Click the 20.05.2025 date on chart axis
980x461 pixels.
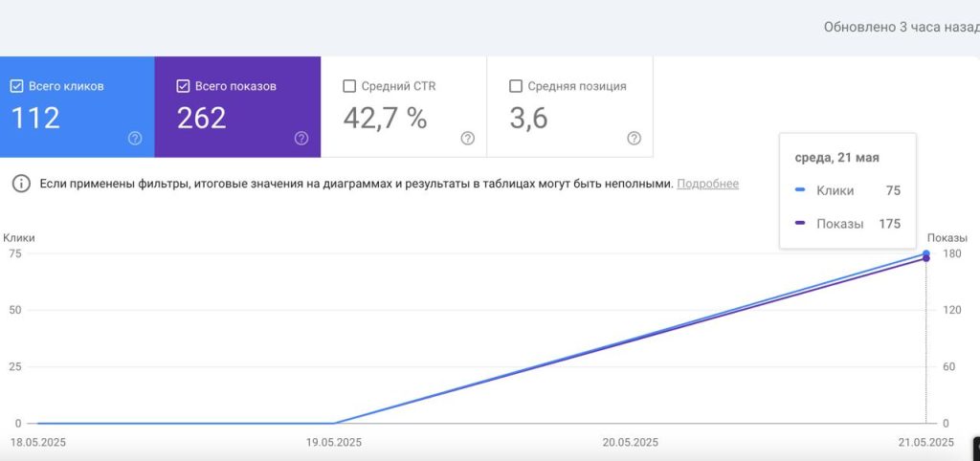630,442
